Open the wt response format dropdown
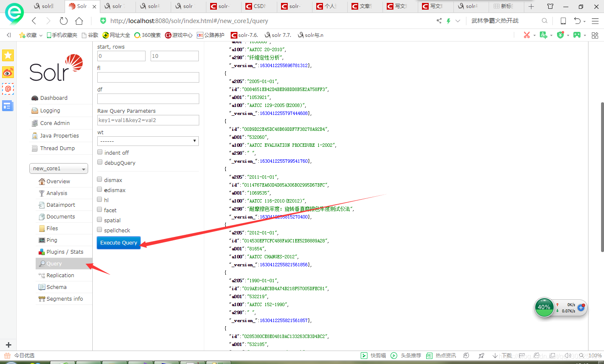The width and height of the screenshot is (604, 364). [x=148, y=141]
